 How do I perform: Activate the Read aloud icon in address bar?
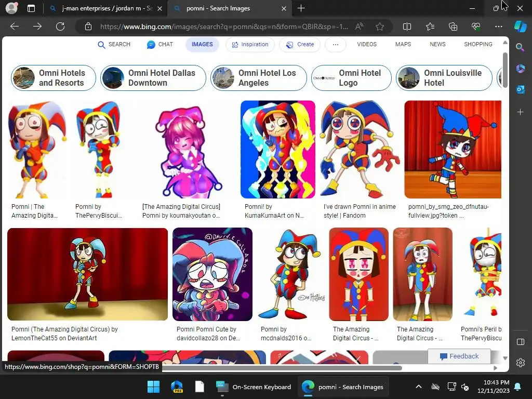point(359,26)
